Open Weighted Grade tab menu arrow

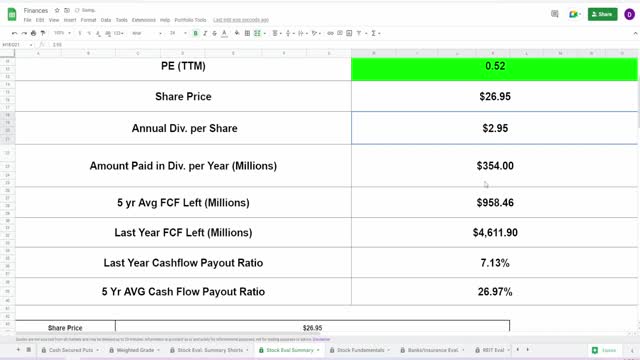coord(158,350)
